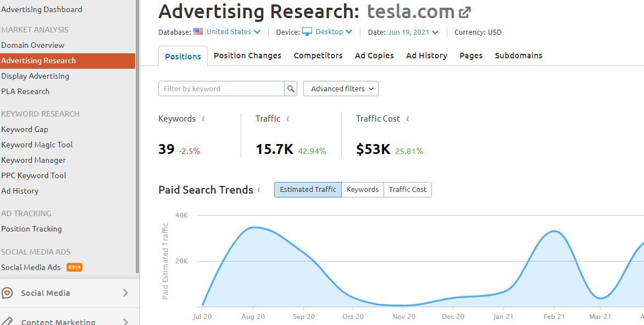
Task: Click the Content Marketing pencil icon
Action: (7, 322)
